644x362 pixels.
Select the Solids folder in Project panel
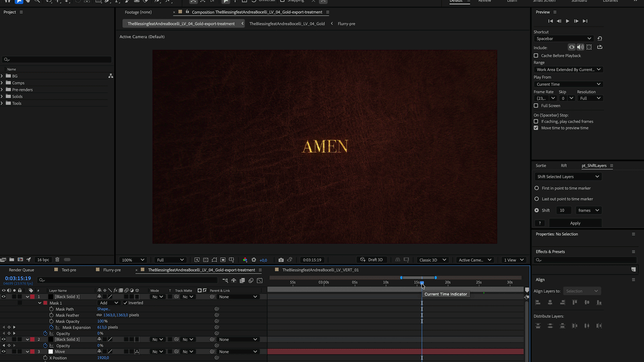coord(17,97)
